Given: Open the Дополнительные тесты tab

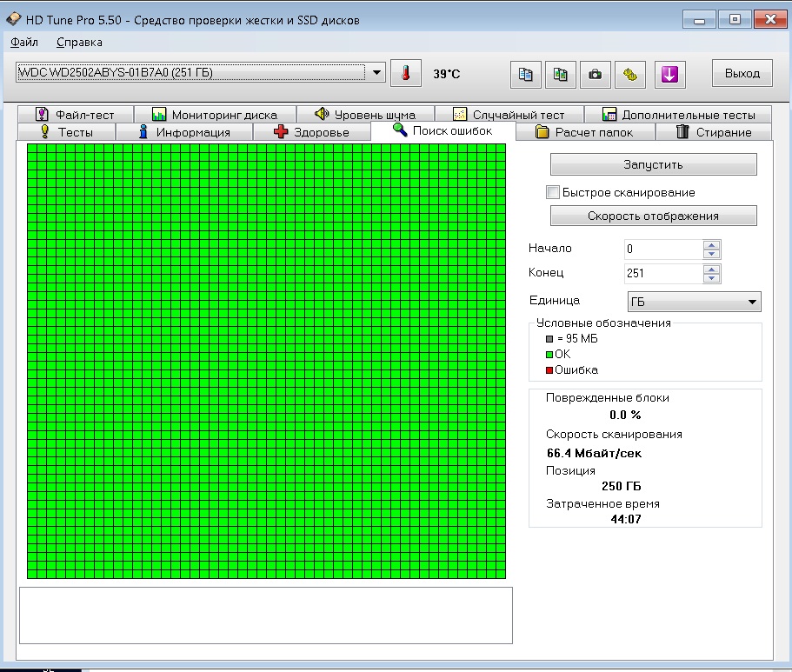Looking at the screenshot, I should [x=678, y=114].
